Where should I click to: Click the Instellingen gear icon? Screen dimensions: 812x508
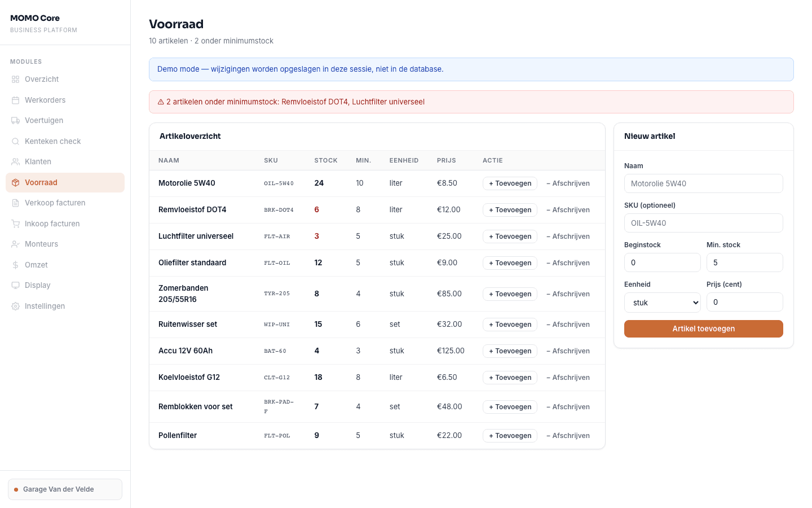point(16,306)
